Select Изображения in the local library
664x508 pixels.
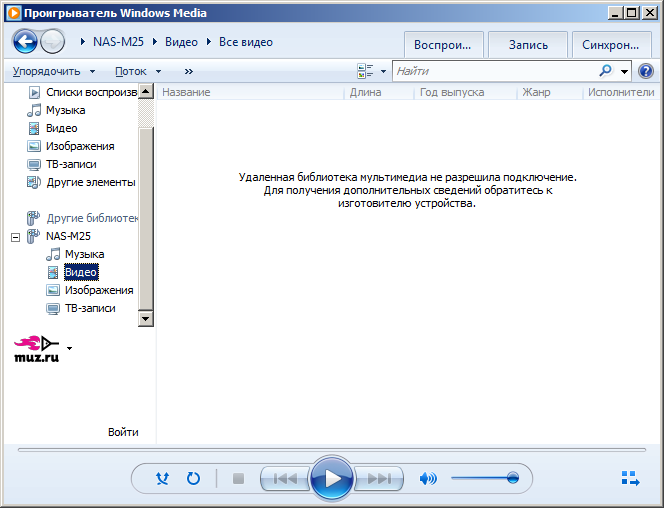80,146
